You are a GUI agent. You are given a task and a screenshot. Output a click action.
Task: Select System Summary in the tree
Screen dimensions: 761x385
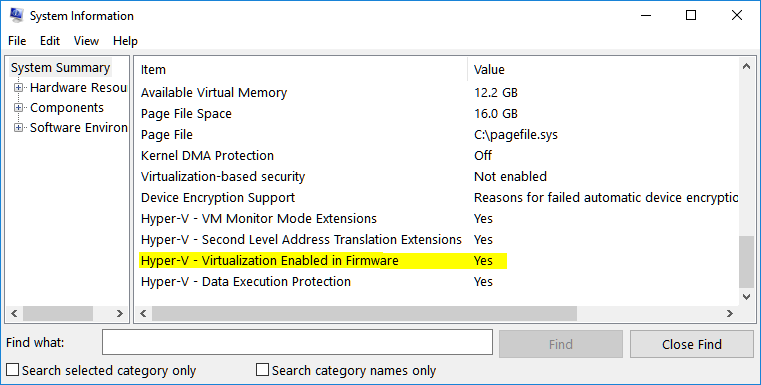[61, 67]
